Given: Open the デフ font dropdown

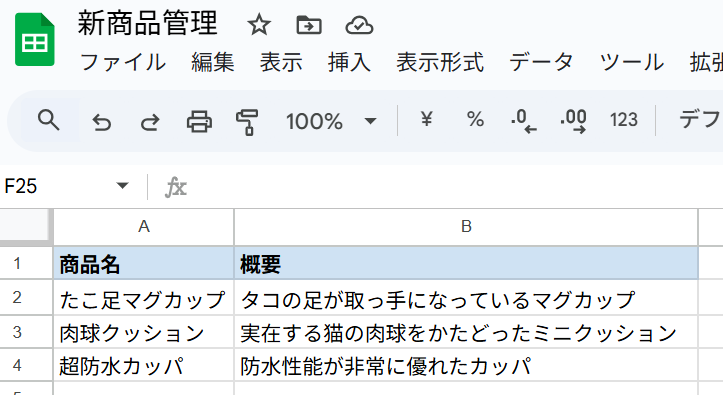Looking at the screenshot, I should click(x=700, y=120).
